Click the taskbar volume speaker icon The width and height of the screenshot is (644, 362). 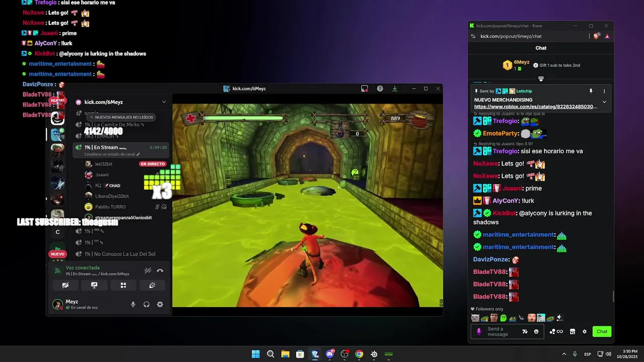[x=608, y=354]
